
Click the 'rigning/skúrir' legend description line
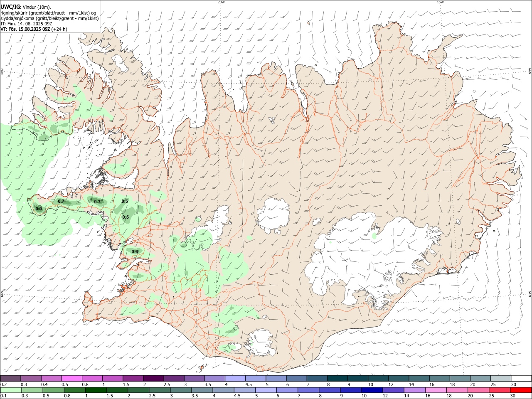pos(48,13)
